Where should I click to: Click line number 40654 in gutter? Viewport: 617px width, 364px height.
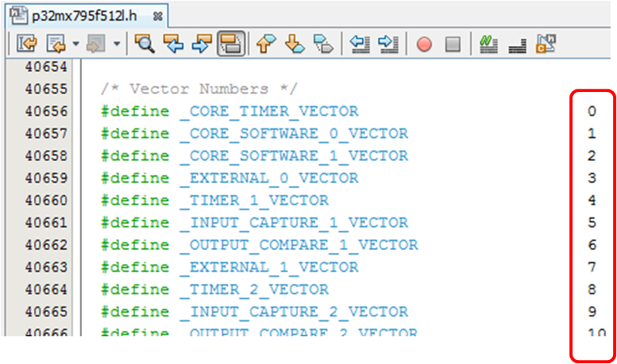pos(46,67)
